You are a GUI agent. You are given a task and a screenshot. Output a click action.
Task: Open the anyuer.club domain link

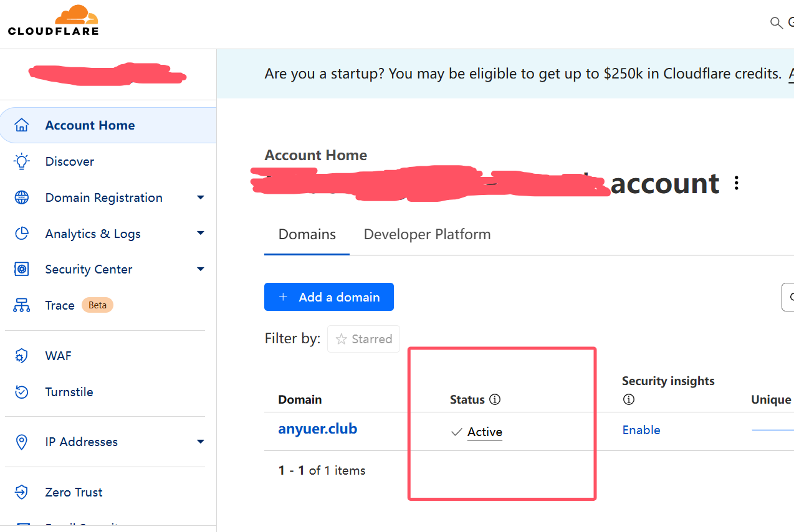tap(318, 429)
